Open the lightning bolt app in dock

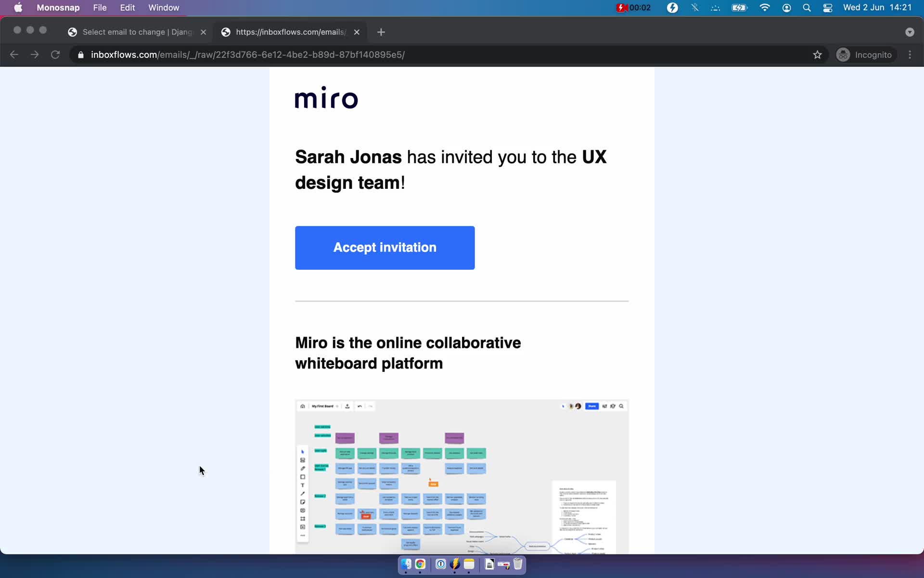tap(455, 564)
